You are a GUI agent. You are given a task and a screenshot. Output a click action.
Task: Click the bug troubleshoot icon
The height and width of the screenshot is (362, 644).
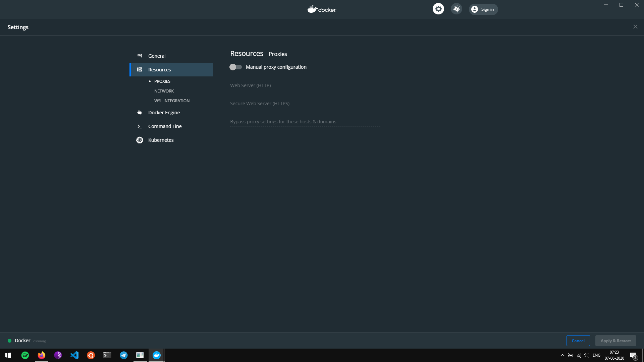pos(456,9)
